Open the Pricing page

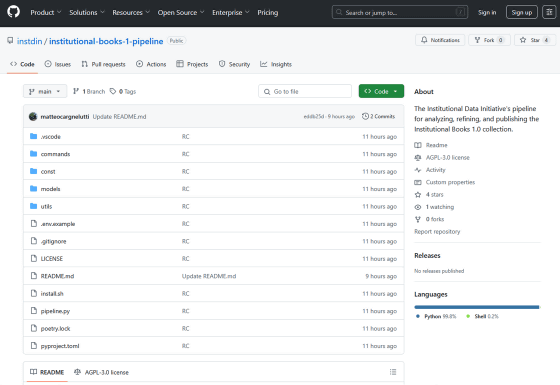pyautogui.click(x=268, y=12)
